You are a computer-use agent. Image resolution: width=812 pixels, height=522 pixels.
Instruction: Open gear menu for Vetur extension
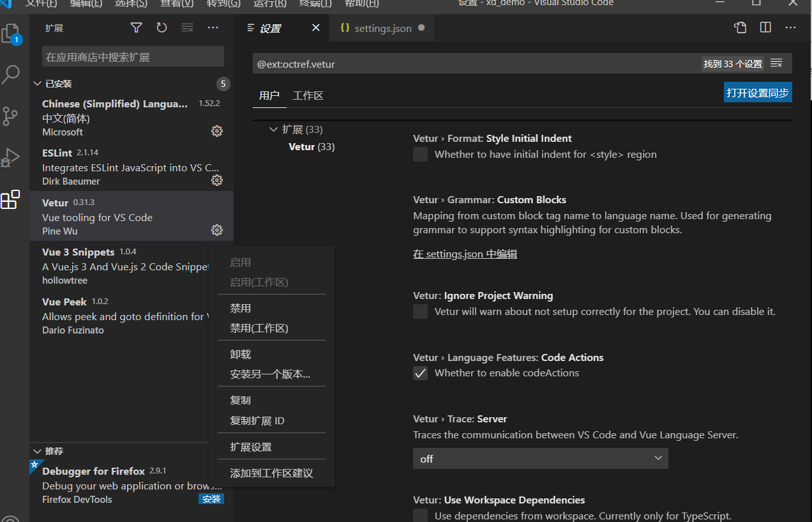pos(217,230)
